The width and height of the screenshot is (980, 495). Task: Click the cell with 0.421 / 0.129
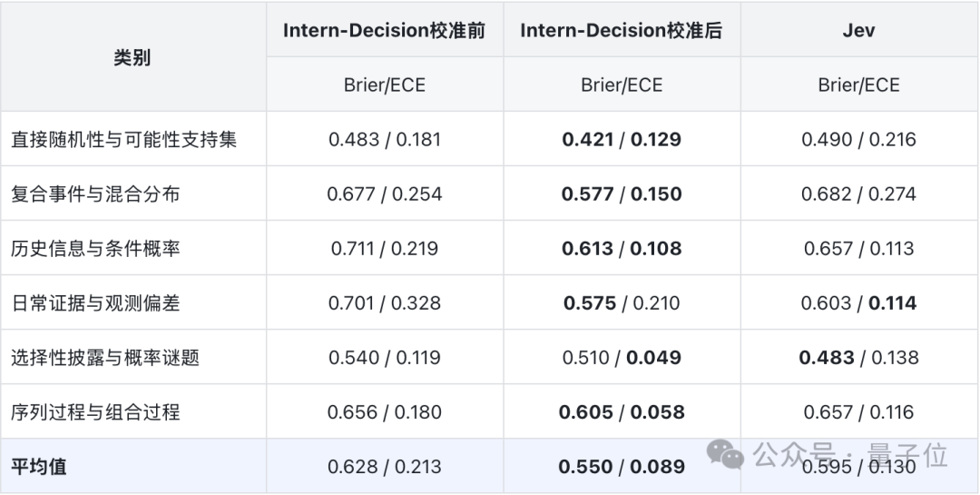pyautogui.click(x=622, y=139)
